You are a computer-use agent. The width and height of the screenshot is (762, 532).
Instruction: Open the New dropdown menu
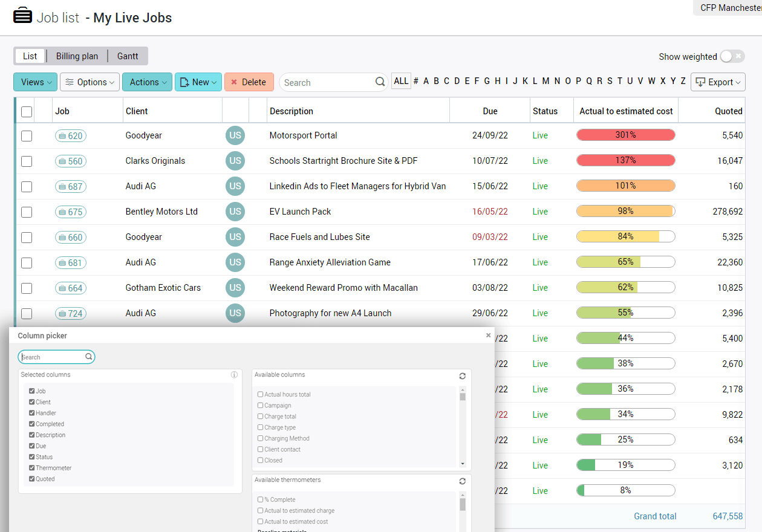(x=198, y=82)
